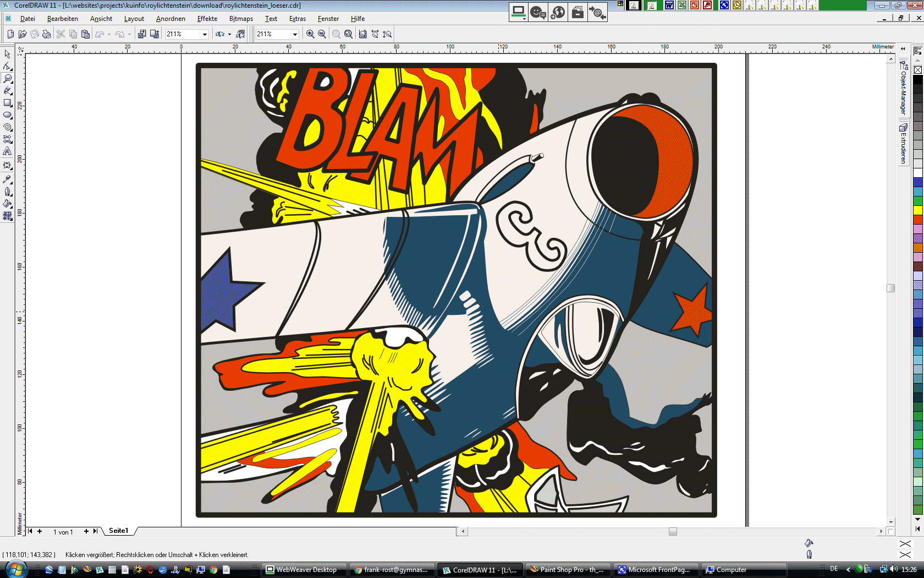Select the Interactive Blend tool
Screen dimensions: 924x578
point(7,166)
